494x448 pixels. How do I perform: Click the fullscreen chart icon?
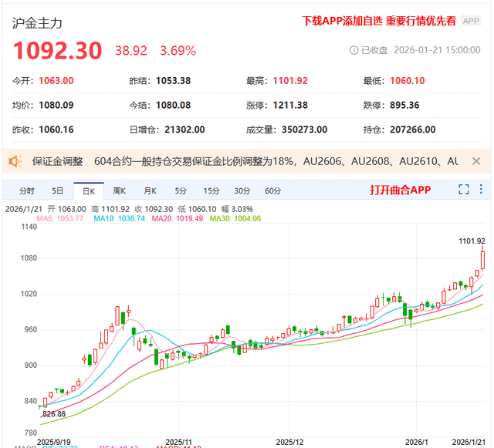[464, 190]
